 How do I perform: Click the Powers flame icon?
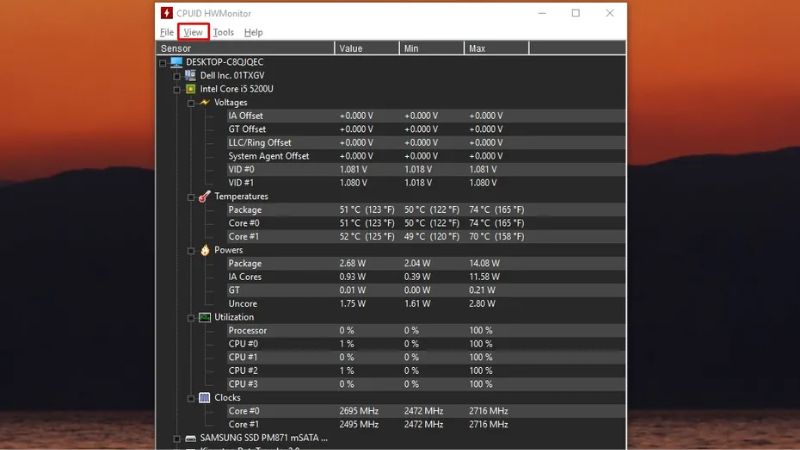[205, 250]
